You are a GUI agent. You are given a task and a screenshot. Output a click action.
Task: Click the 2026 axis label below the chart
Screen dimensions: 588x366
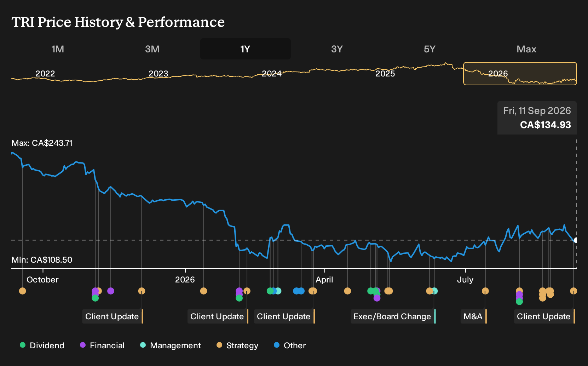[x=185, y=280]
